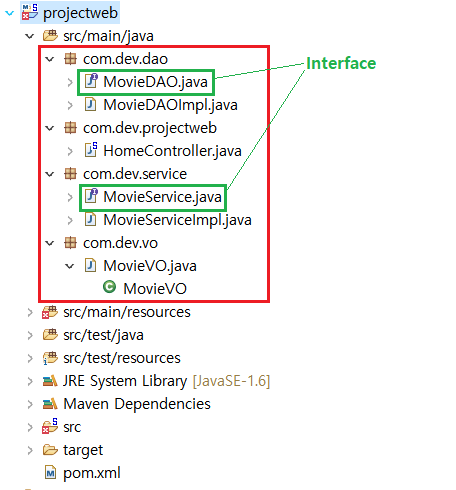
Task: Click the src/main/resources folder icon
Action: coord(50,312)
